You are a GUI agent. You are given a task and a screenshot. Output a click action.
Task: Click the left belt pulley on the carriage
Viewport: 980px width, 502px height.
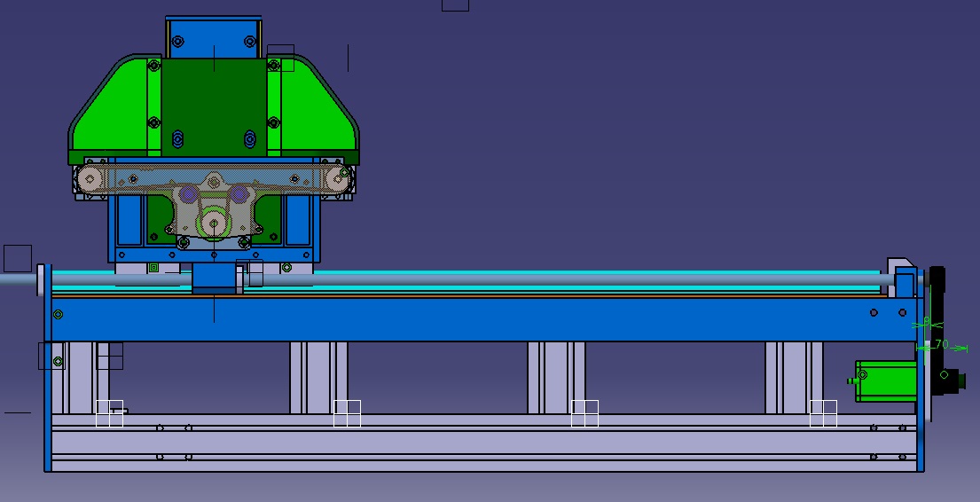click(89, 180)
